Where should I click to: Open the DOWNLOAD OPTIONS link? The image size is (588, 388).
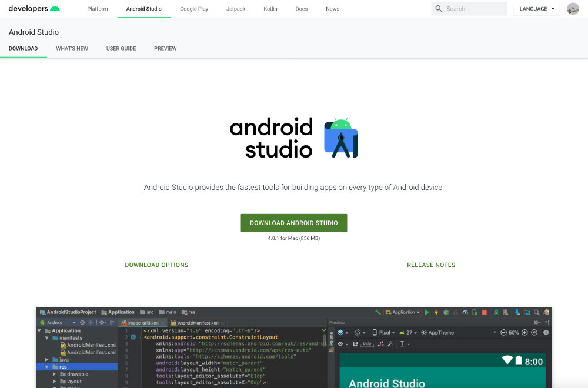pyautogui.click(x=157, y=265)
